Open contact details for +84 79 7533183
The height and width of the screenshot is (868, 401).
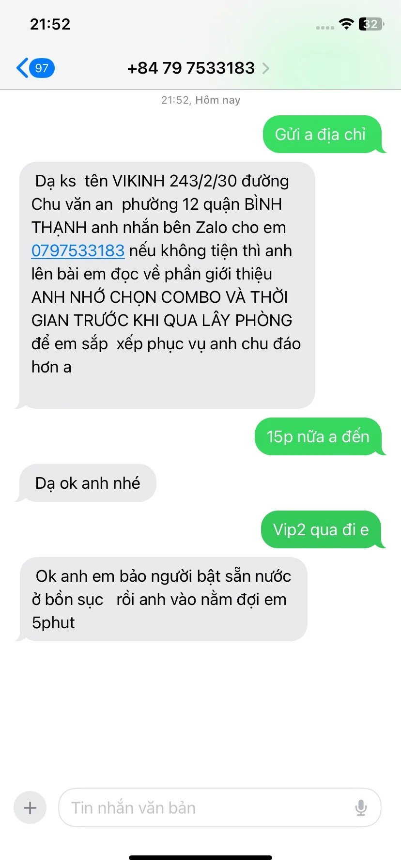tap(191, 68)
